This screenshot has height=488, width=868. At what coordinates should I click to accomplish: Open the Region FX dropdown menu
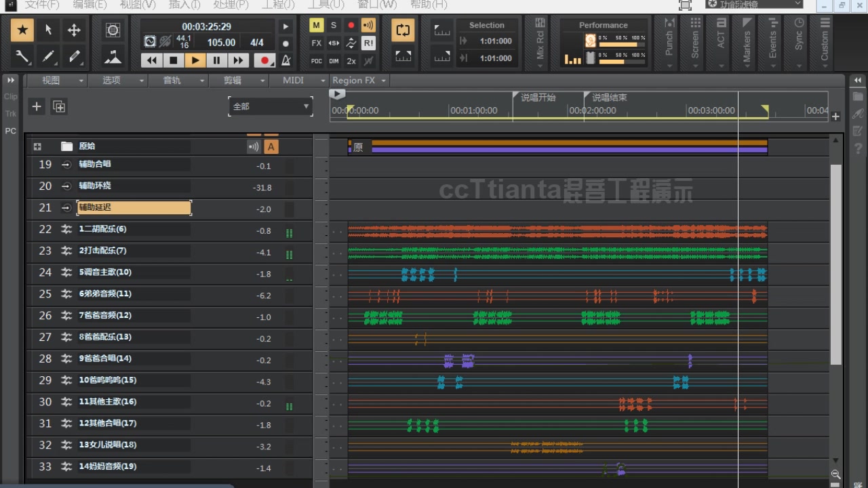tap(359, 80)
